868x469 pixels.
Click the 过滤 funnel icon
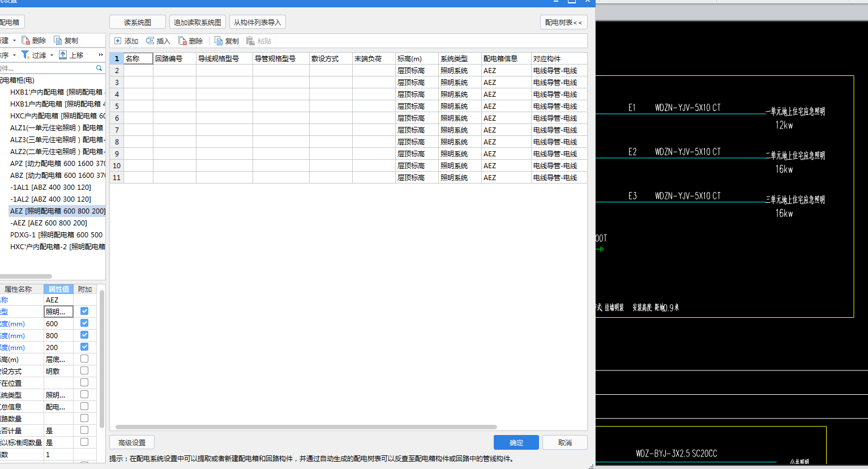tap(25, 54)
